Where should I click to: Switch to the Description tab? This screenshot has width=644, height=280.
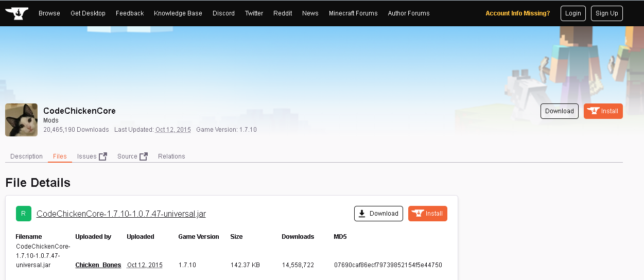(x=26, y=156)
